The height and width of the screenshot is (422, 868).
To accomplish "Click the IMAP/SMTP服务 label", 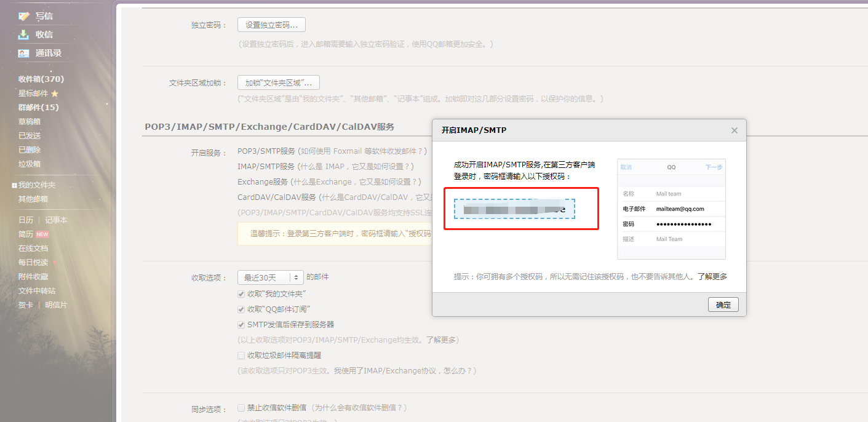I will [x=266, y=167].
